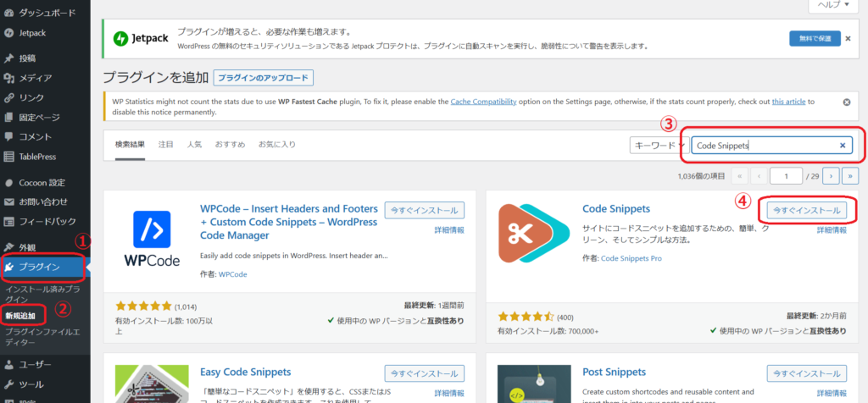868x403 pixels.
Task: Click the current page number field
Action: coord(786,176)
